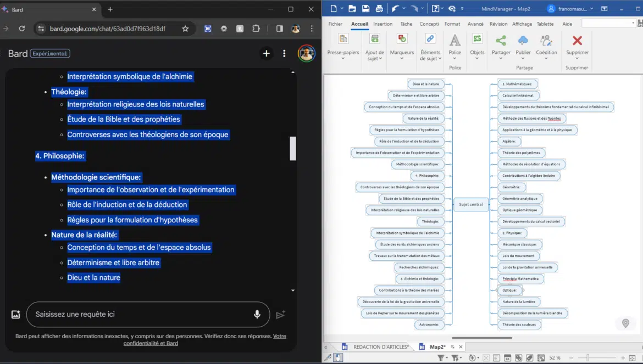Screen dimensions: 643x364
Task: Click the image upload icon in Bard
Action: pos(15,315)
